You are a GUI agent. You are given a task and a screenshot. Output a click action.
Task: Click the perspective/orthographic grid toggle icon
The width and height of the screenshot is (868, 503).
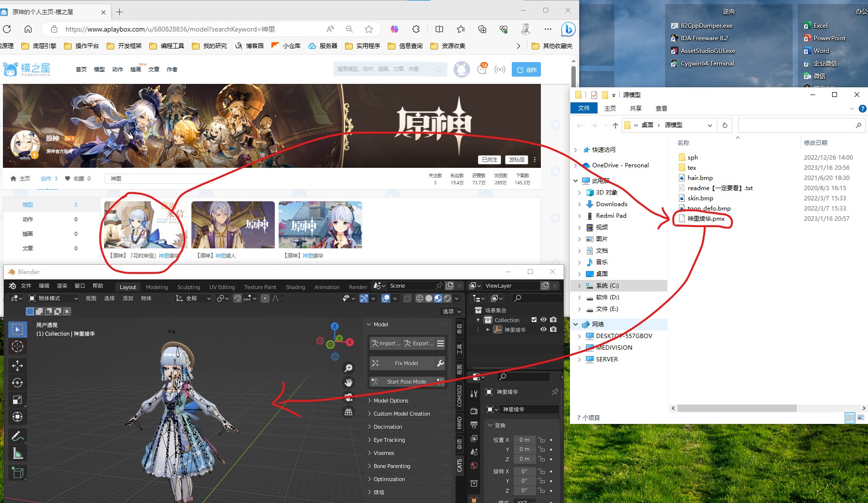pyautogui.click(x=348, y=412)
